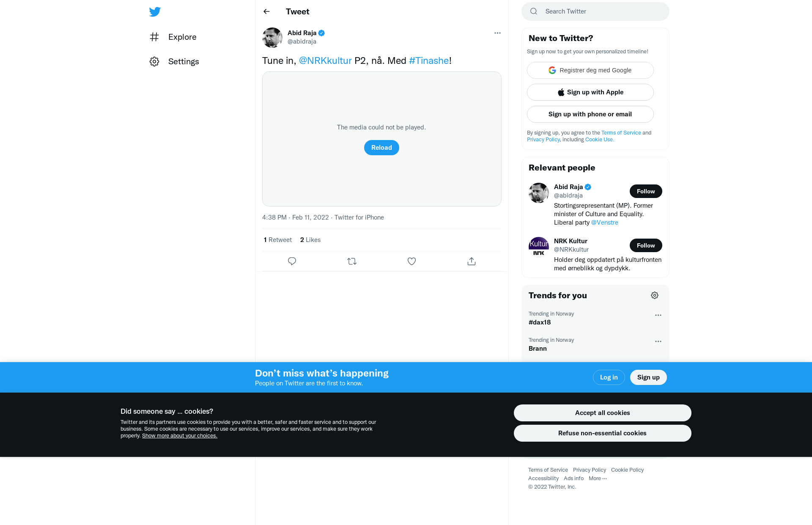Open options for the #dax18 trend
812x525 pixels.
658,315
